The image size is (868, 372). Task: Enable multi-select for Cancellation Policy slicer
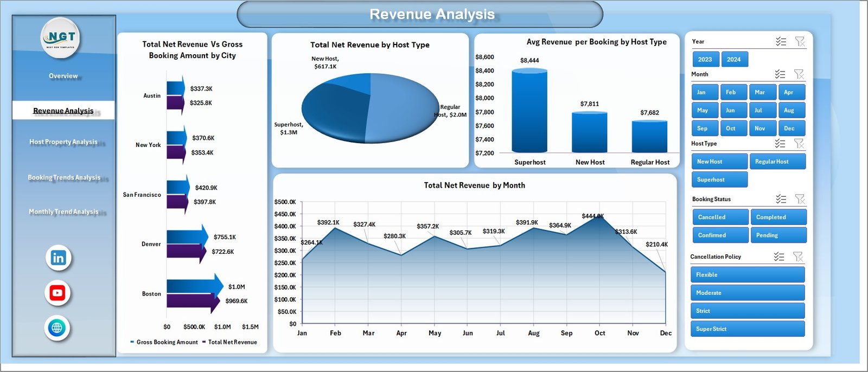(x=779, y=256)
